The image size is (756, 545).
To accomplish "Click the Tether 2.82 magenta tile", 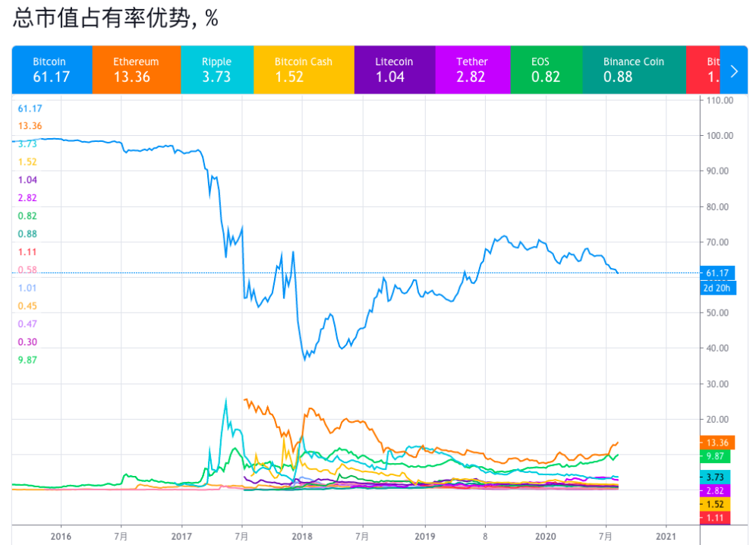I will pyautogui.click(x=472, y=70).
